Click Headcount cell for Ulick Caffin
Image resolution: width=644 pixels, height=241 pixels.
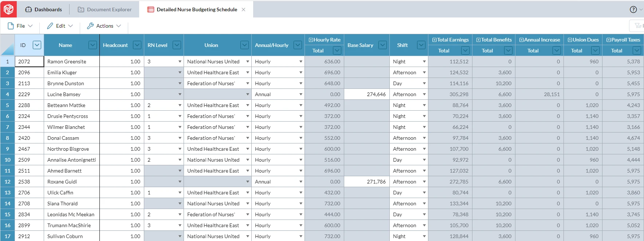pos(122,193)
